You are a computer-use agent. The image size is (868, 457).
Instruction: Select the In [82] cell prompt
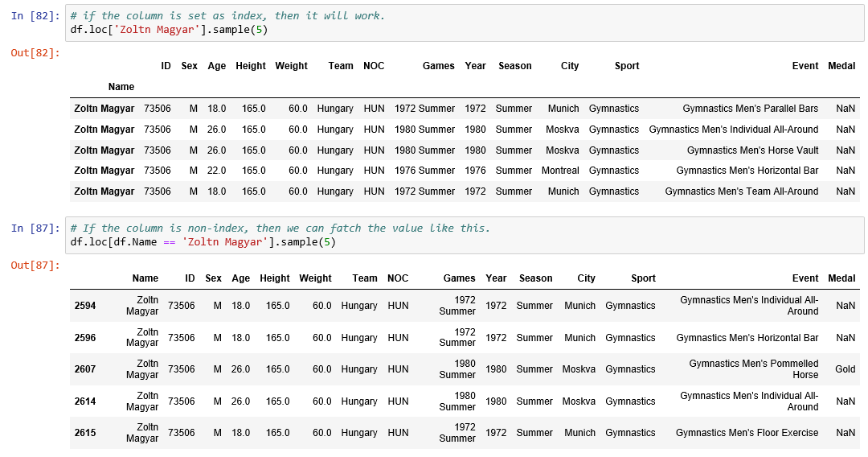(35, 16)
